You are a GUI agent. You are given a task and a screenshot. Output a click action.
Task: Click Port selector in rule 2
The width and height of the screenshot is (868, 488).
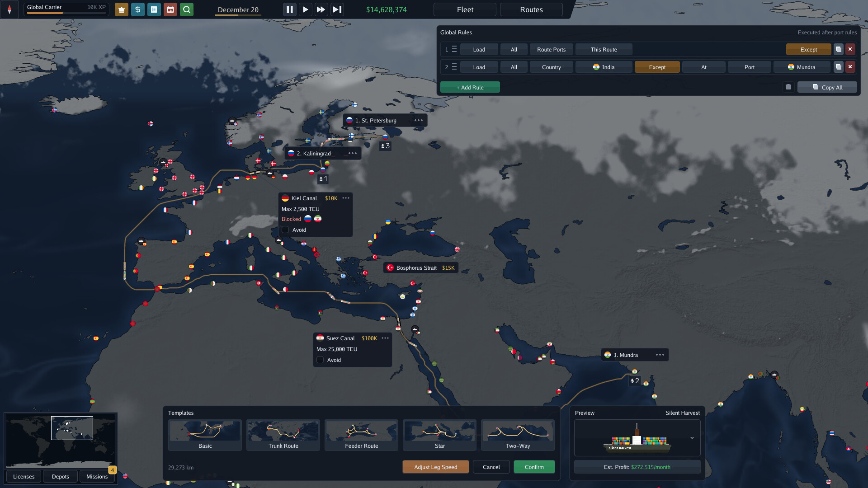pyautogui.click(x=749, y=67)
